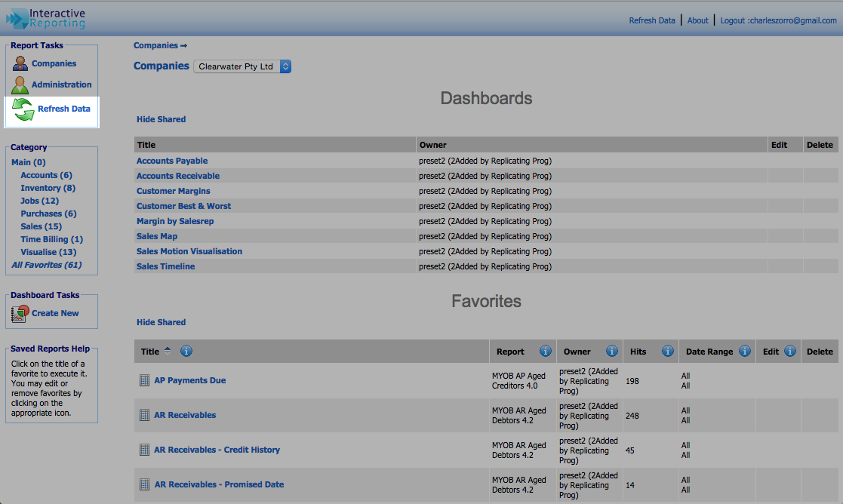Image resolution: width=843 pixels, height=504 pixels.
Task: Click the Refresh Data sidebar link
Action: (x=64, y=109)
